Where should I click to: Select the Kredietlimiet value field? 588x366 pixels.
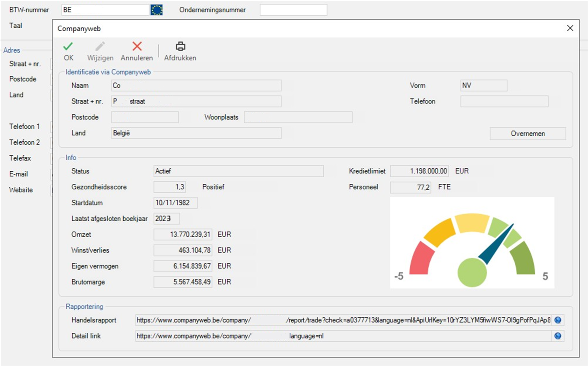pyautogui.click(x=419, y=171)
